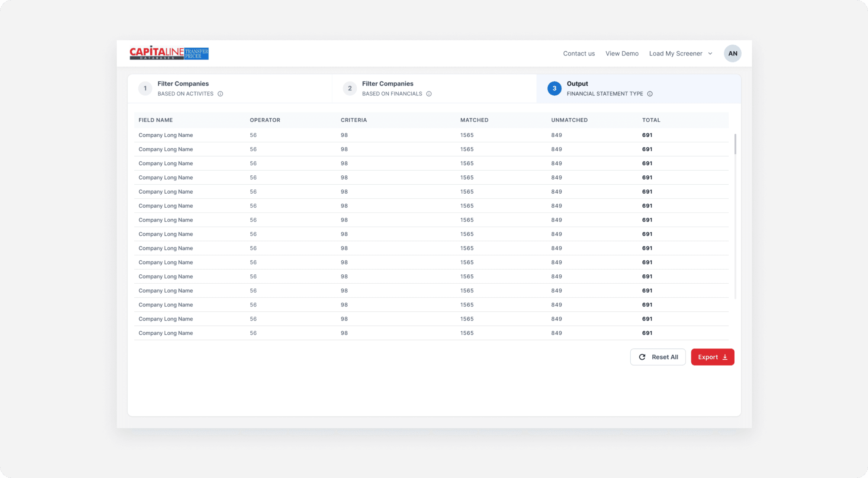Expand the Load My Screener dropdown

pos(681,54)
